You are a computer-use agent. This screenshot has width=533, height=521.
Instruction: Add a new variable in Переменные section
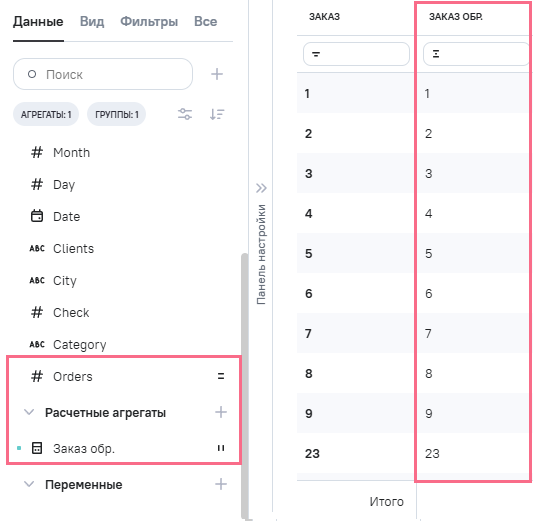coord(221,484)
